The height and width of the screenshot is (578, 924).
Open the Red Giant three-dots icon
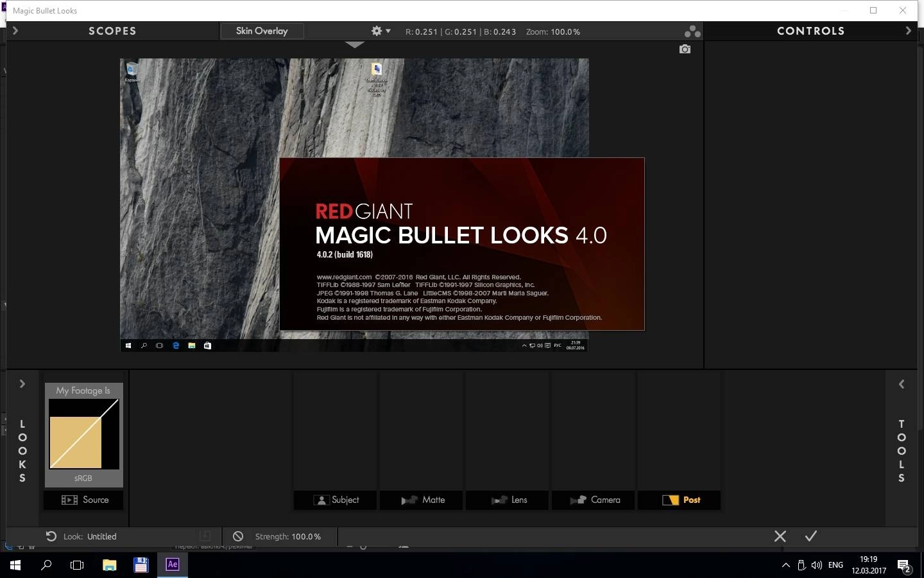click(692, 31)
